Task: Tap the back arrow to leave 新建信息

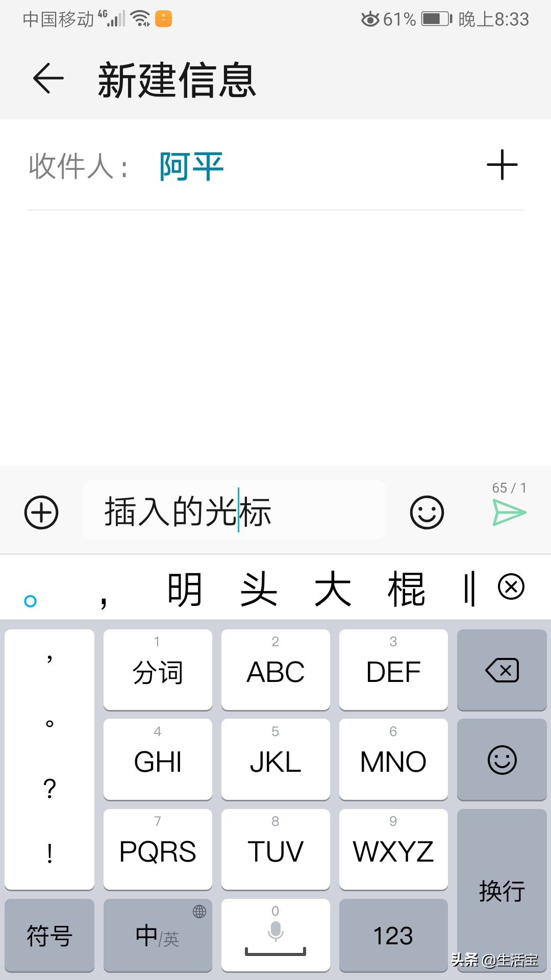Action: pyautogui.click(x=48, y=79)
